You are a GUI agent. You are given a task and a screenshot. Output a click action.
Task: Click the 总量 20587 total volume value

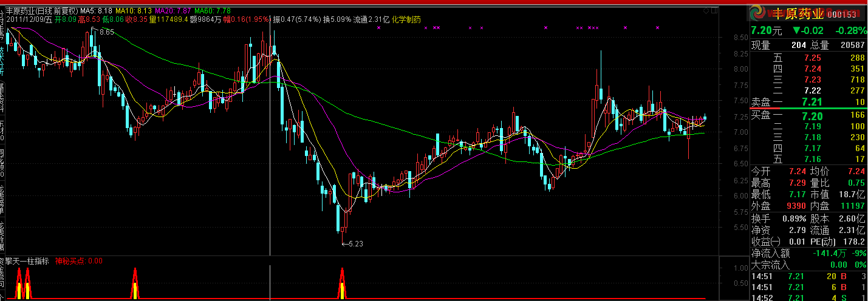pos(852,46)
